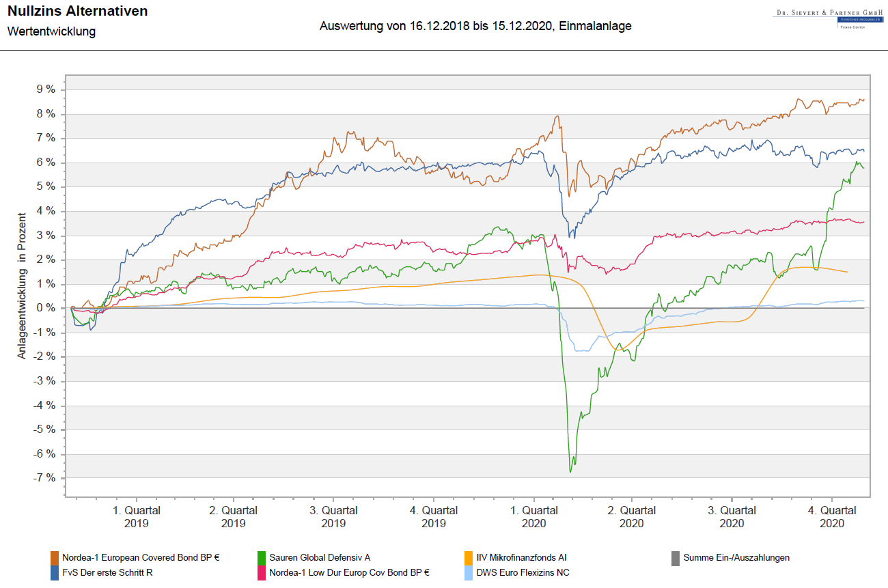The width and height of the screenshot is (888, 588).
Task: Click the 1. Quartal 2020 axis label
Action: pos(533,516)
